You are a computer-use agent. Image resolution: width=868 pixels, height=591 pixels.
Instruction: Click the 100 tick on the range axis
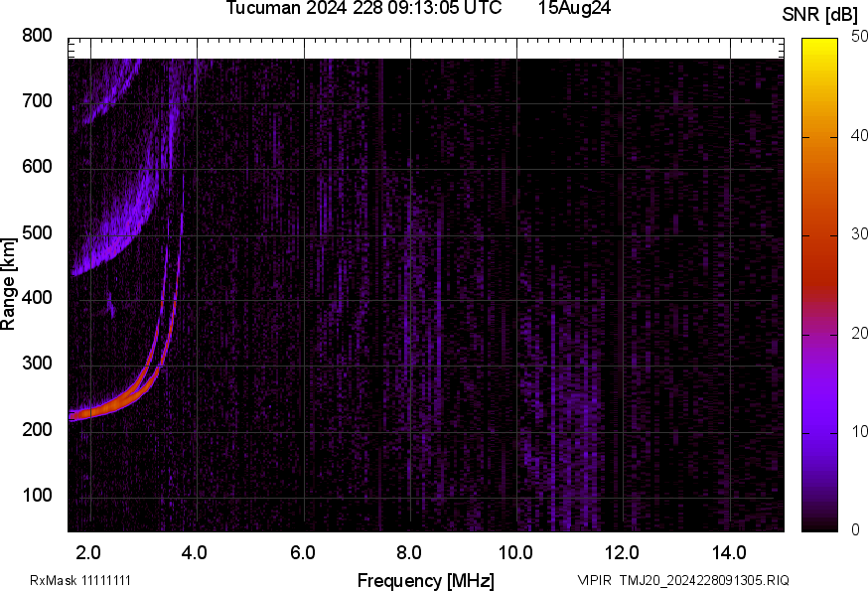coord(37,496)
